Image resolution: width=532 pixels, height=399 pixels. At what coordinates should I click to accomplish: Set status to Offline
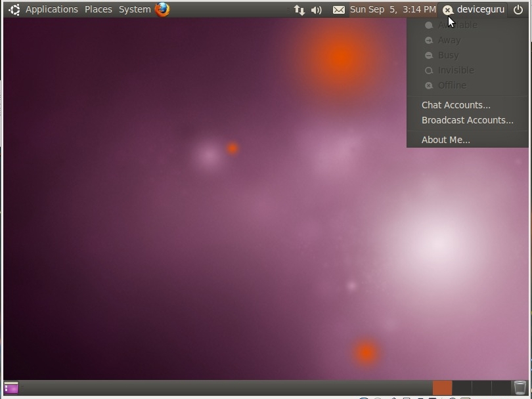click(468, 85)
